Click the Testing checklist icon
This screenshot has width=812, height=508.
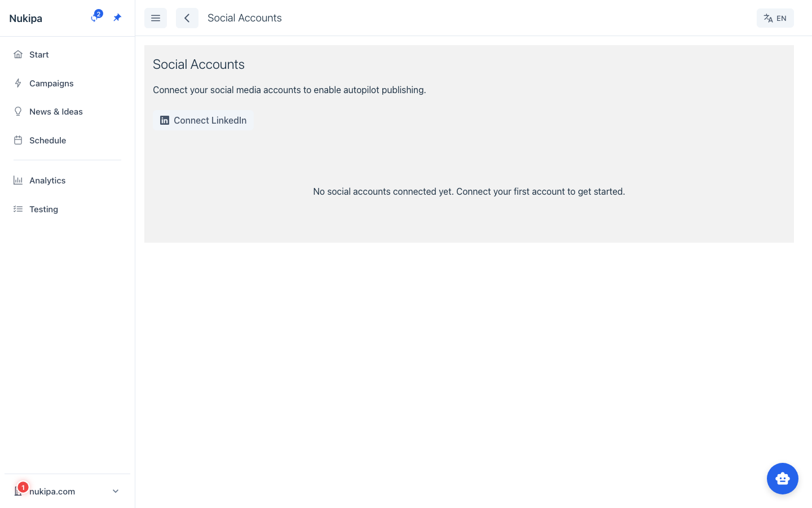[x=18, y=209]
